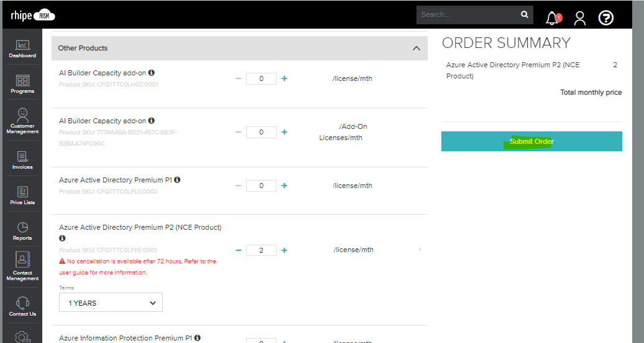The height and width of the screenshot is (343, 644).
Task: Increase quantity of first AI Builder Capacity add-on
Action: point(284,78)
